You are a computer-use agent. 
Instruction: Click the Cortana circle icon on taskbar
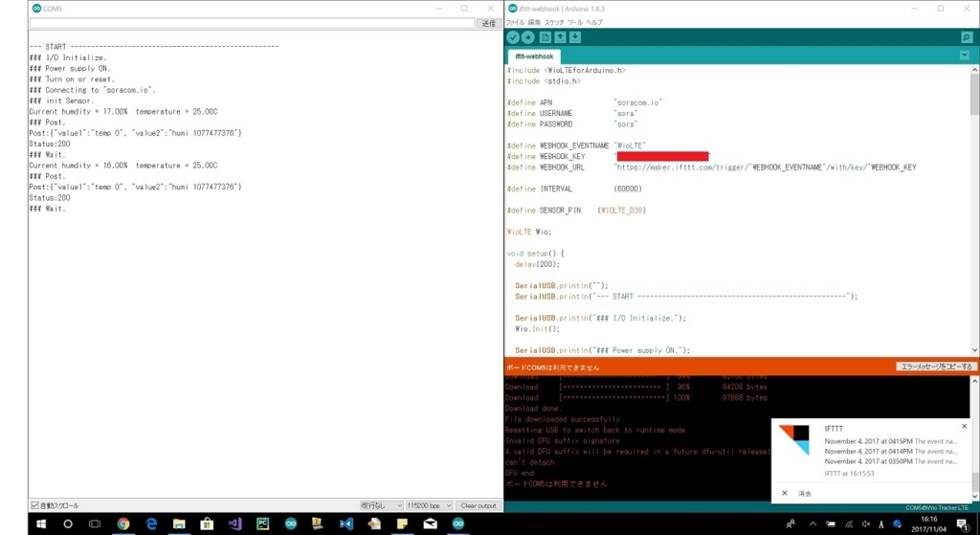(68, 524)
